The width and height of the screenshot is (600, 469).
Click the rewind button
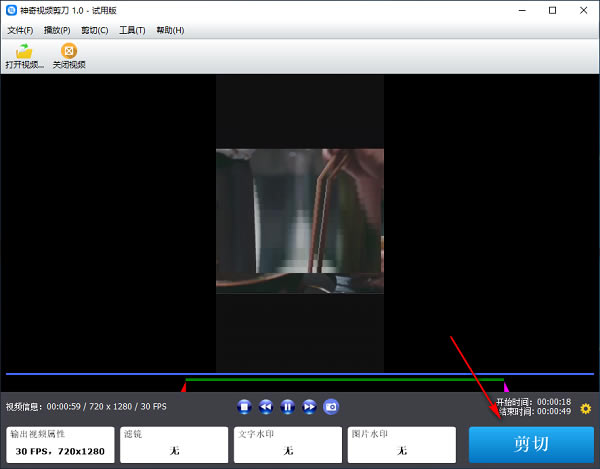tap(266, 406)
